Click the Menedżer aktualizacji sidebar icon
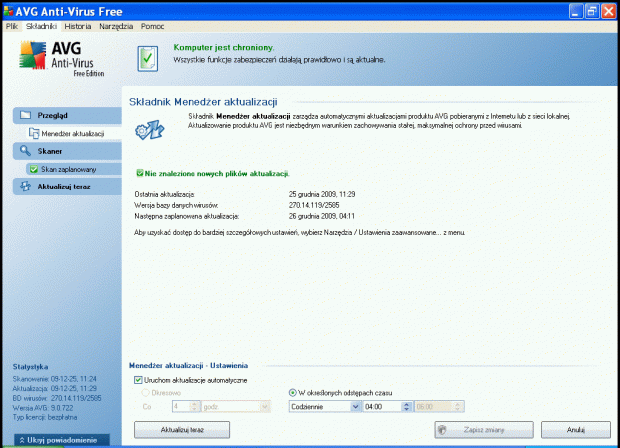 [x=34, y=133]
